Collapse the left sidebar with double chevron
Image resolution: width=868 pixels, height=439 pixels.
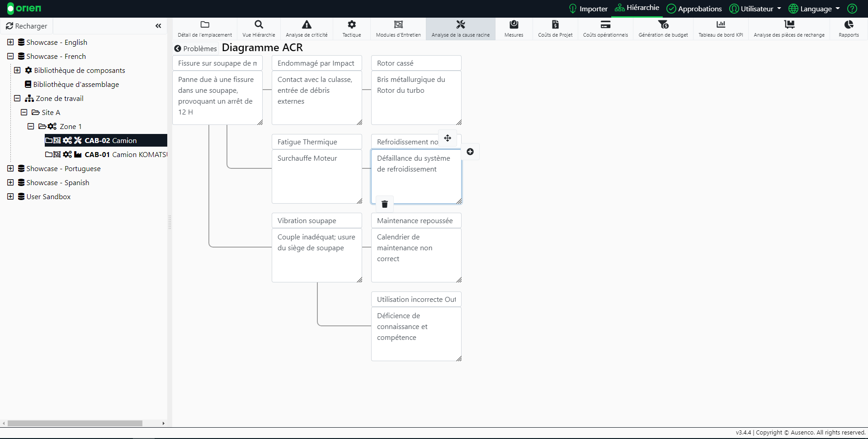pos(158,26)
